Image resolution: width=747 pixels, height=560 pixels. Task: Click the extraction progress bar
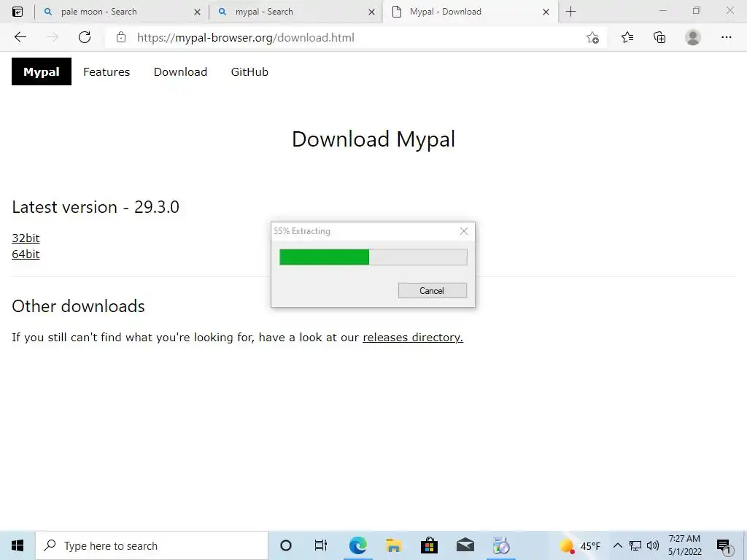coord(373,257)
